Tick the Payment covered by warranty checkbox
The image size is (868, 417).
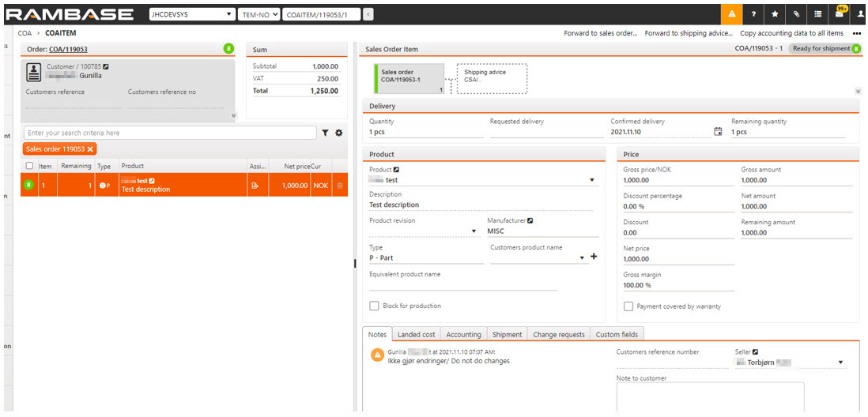pos(628,306)
